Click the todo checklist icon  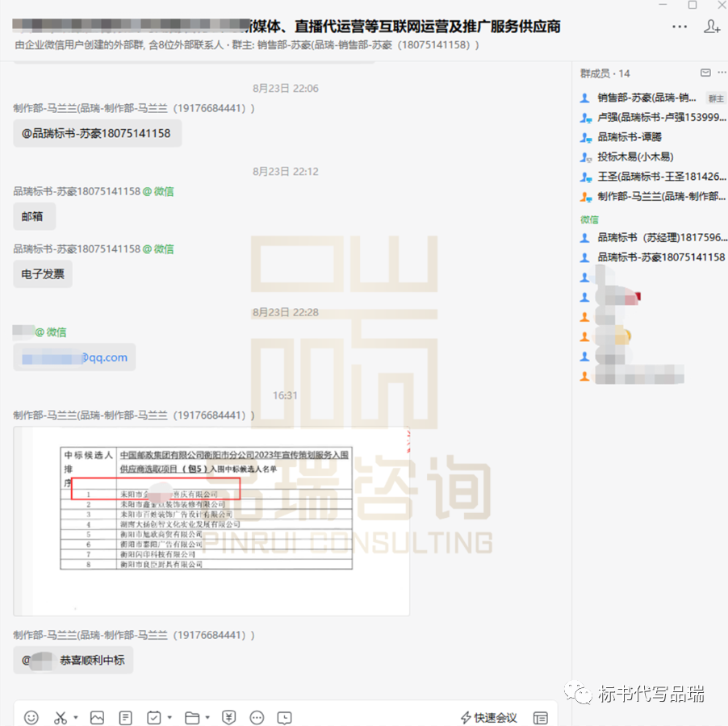pyautogui.click(x=152, y=717)
